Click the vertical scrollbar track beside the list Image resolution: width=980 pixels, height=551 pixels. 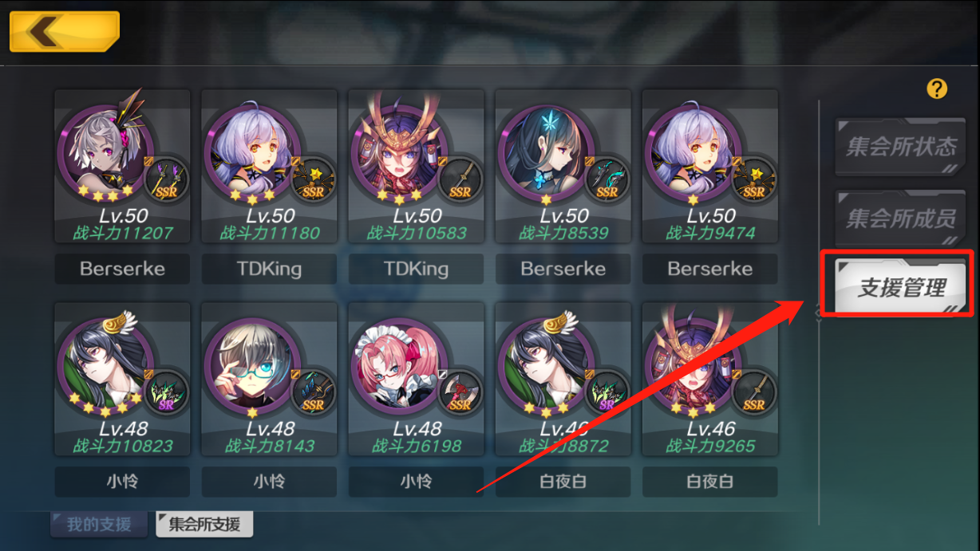819,311
